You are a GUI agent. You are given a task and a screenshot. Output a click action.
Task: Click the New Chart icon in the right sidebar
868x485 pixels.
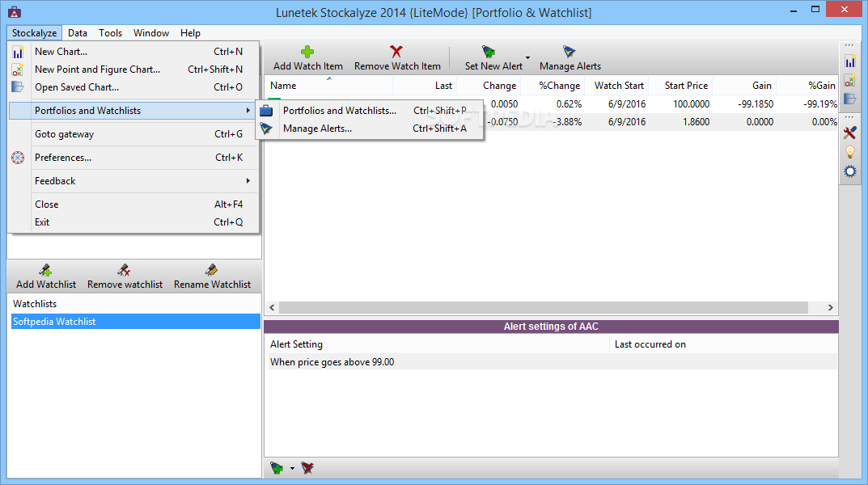[x=850, y=61]
